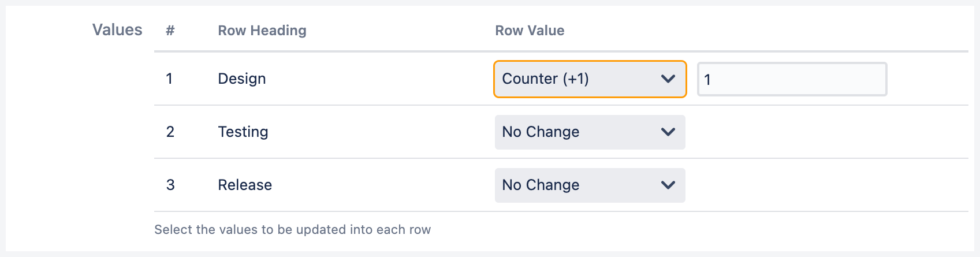Click the chevron arrow in Testing's dropdown
The height and width of the screenshot is (257, 980).
668,132
